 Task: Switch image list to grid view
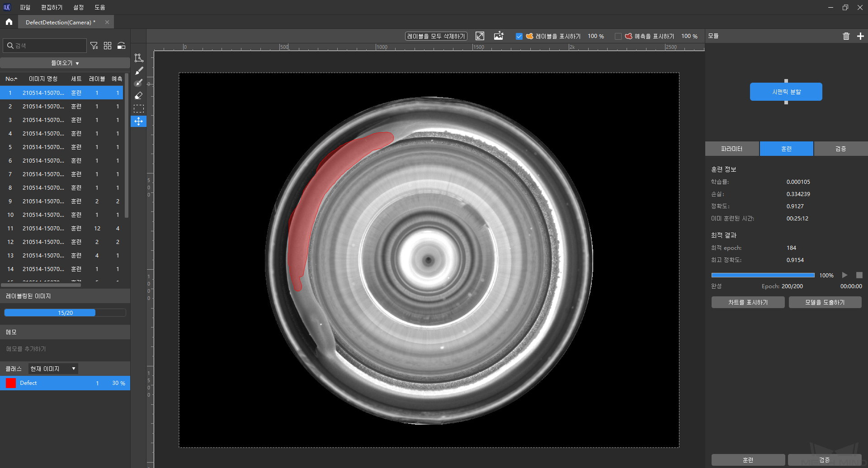[x=108, y=46]
